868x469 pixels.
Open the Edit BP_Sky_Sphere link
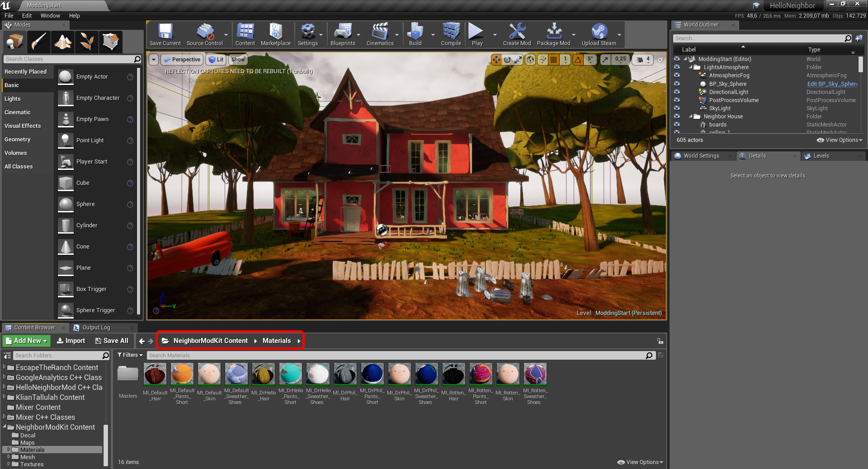pos(832,84)
